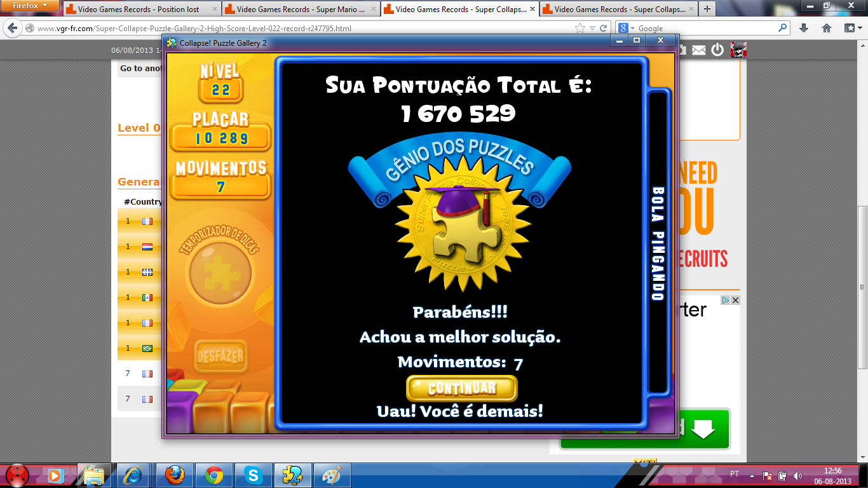Click the power icon on the webpage
Viewport: 868px width, 488px height.
tap(717, 50)
